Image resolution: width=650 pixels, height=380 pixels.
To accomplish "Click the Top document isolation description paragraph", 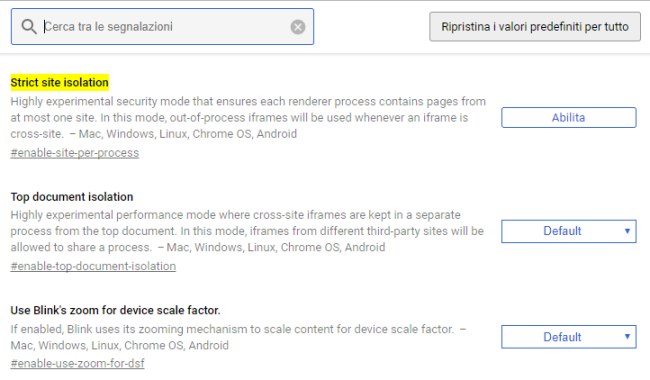I will coord(247,231).
